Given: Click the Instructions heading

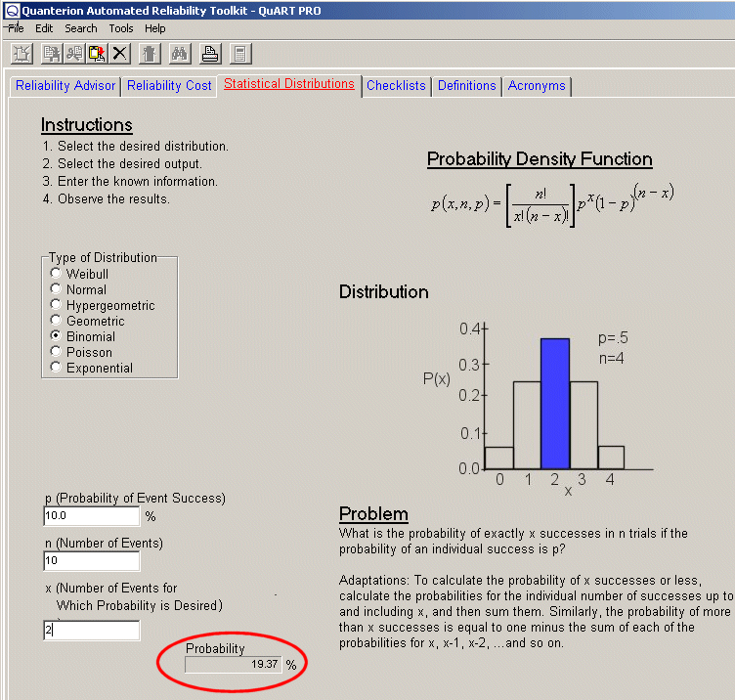Looking at the screenshot, I should click(x=87, y=125).
